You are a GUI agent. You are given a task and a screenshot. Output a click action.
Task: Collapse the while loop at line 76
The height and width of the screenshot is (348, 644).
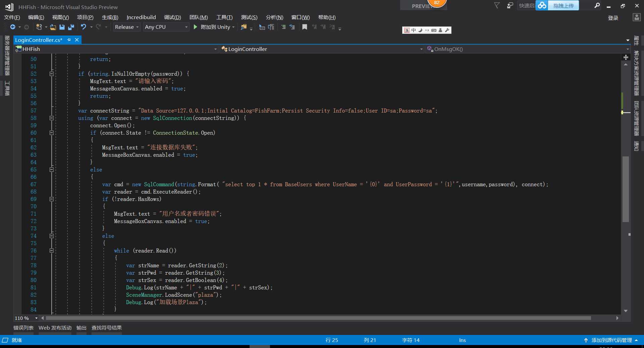(x=52, y=251)
